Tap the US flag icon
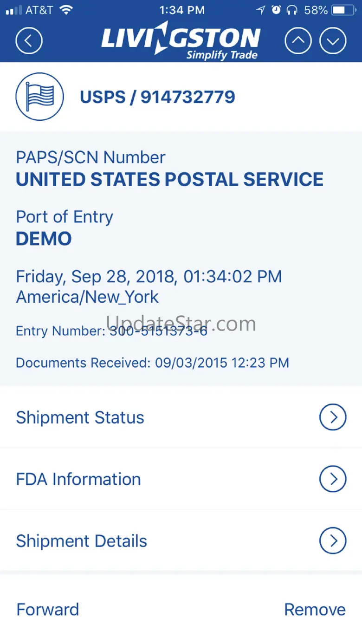Image resolution: width=362 pixels, height=644 pixels. pos(39,97)
